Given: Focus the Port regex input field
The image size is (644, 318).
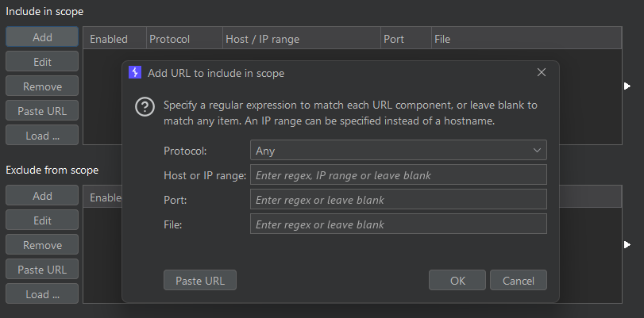Looking at the screenshot, I should (398, 199).
